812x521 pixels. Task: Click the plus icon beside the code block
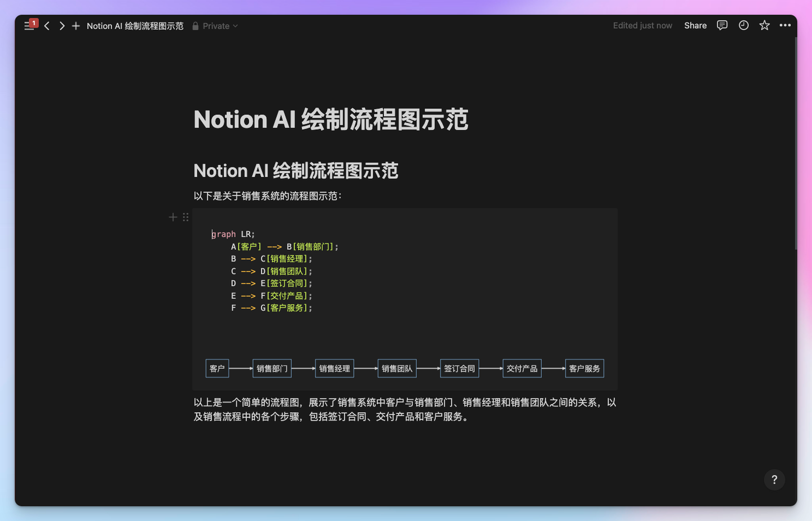[172, 217]
